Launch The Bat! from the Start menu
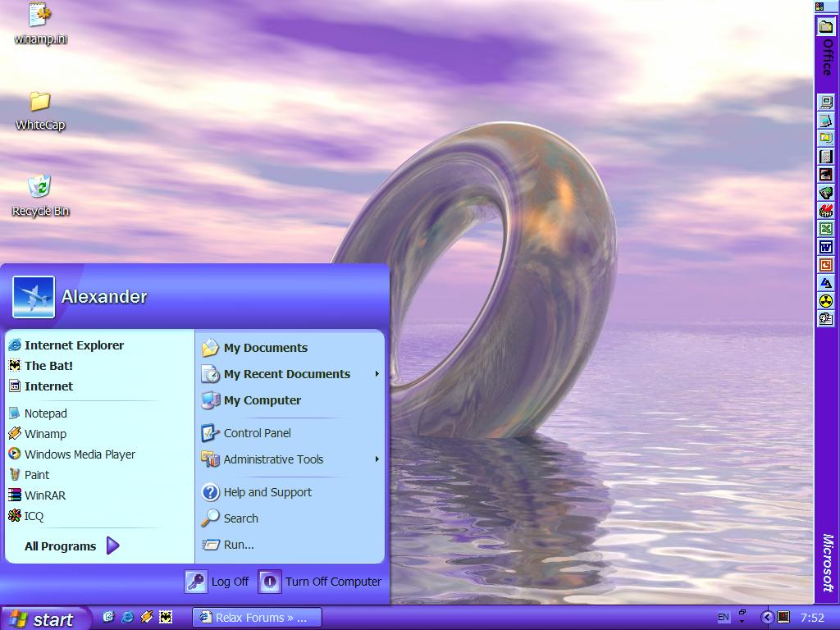This screenshot has height=630, width=840. coord(41,365)
